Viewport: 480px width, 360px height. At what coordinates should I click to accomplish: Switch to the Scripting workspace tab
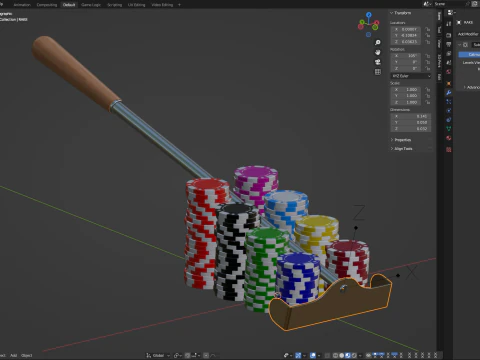(114, 5)
